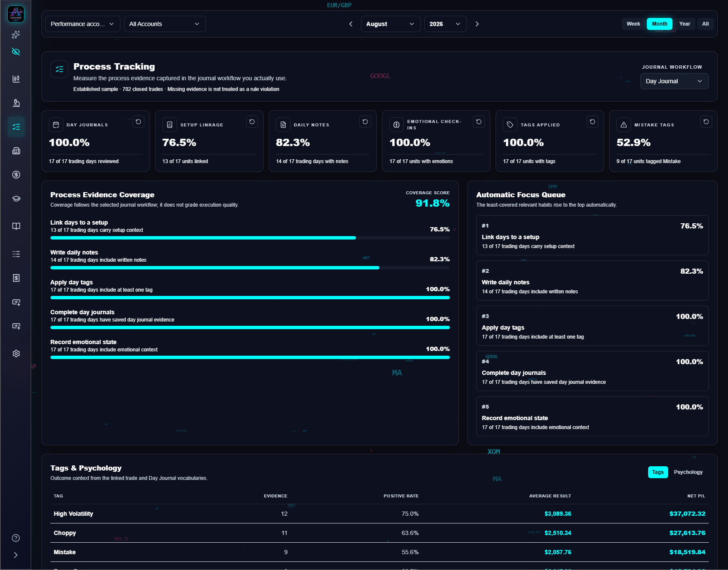728x570 pixels.
Task: Click the Mistake tag row
Action: (x=379, y=552)
